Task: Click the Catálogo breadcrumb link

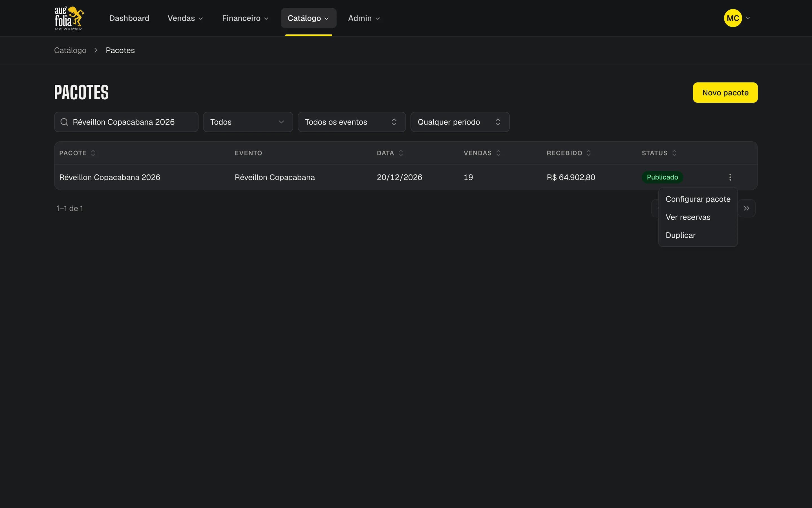Action: point(70,51)
